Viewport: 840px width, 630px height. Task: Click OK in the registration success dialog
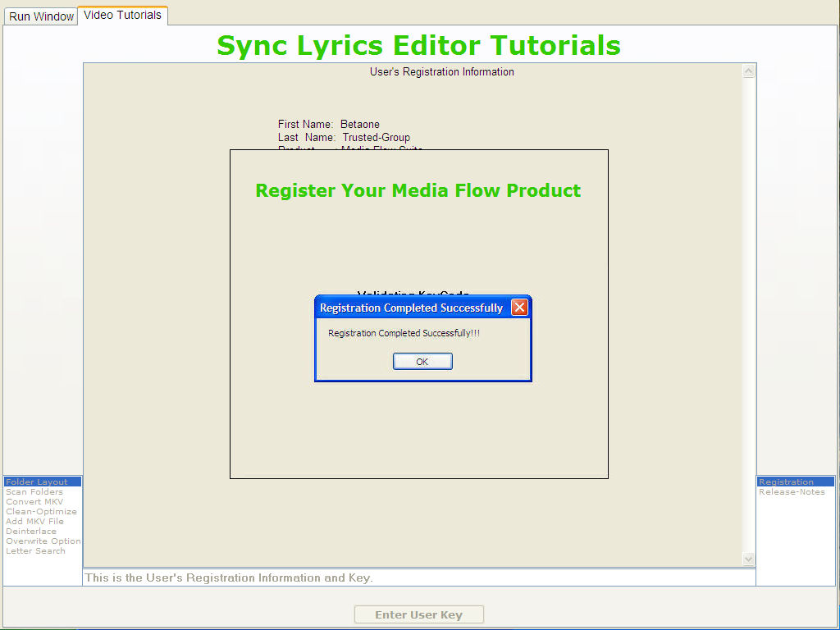coord(422,362)
